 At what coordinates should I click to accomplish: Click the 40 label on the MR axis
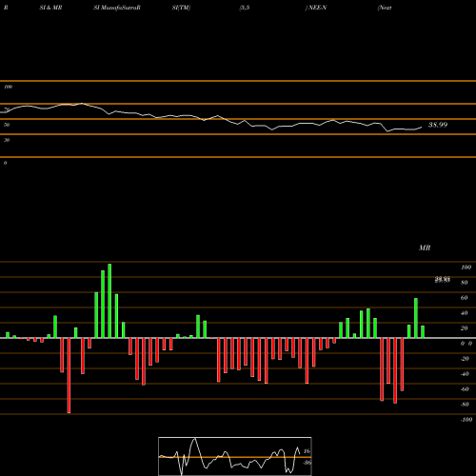[465, 313]
